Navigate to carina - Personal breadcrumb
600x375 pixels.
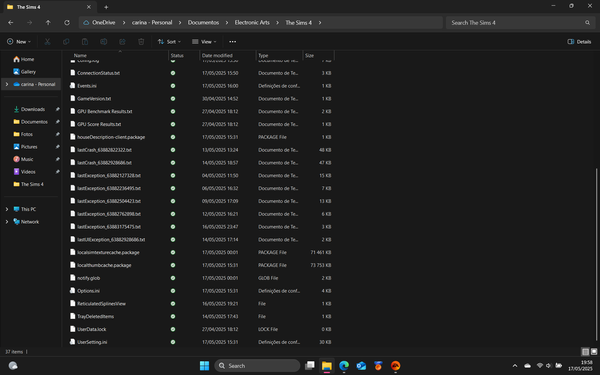click(152, 23)
